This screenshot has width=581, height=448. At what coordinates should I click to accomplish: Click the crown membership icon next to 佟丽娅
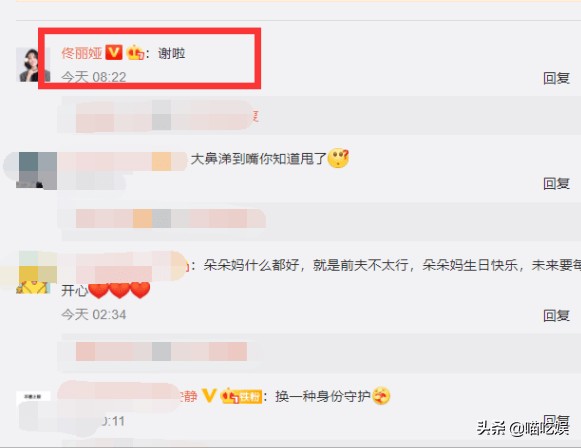(135, 53)
